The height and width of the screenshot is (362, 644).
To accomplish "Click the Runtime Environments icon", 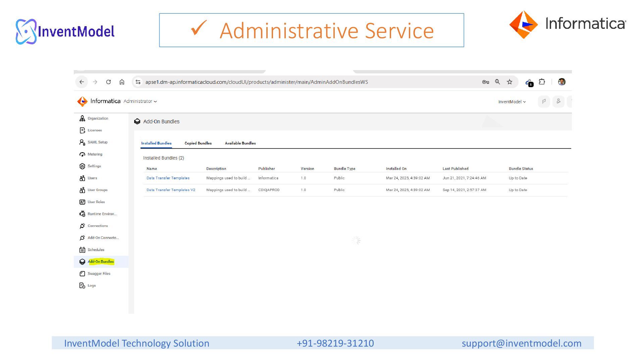I will coord(82,214).
